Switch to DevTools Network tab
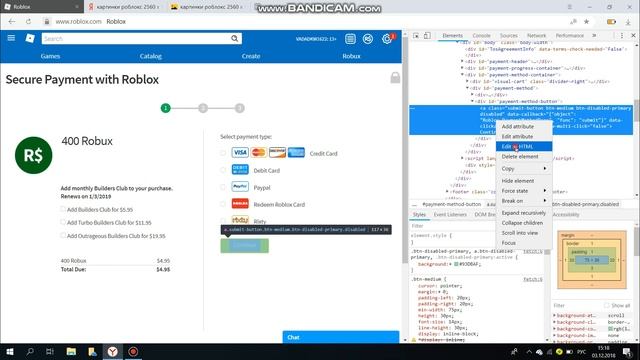The height and width of the screenshot is (360, 640). coord(536,36)
